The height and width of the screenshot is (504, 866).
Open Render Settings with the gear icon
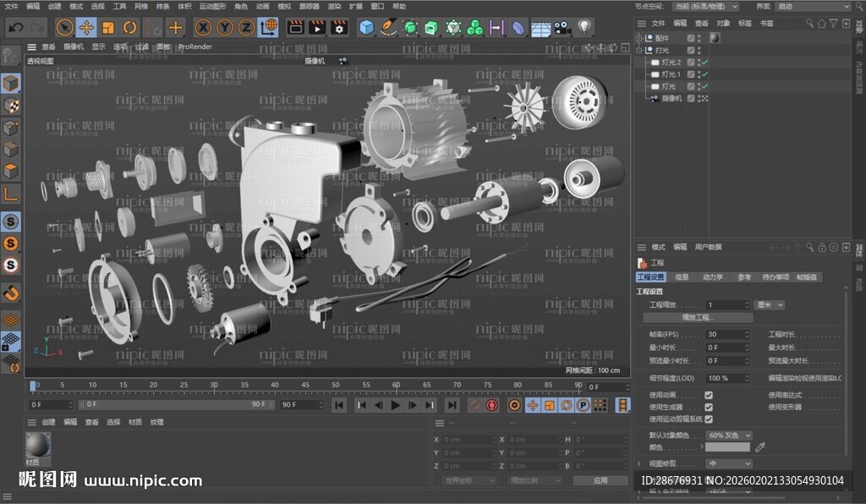(338, 28)
